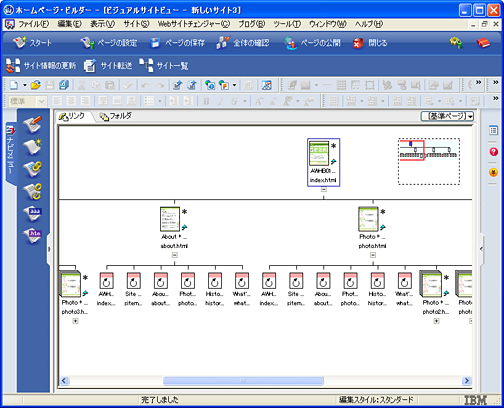The width and height of the screenshot is (504, 408).
Task: Click the site overview minimap
Action: coord(429,161)
